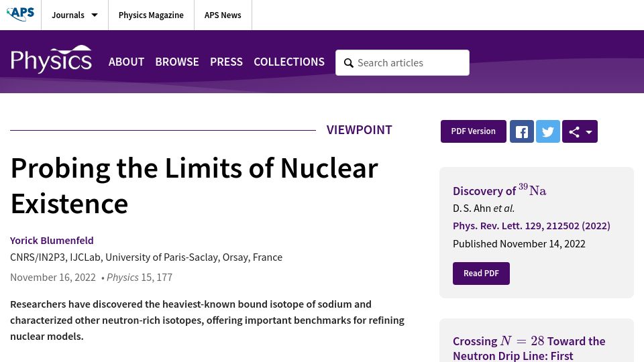Click 'Published November 14, 2022' text
This screenshot has height=362, width=644.
(x=519, y=244)
